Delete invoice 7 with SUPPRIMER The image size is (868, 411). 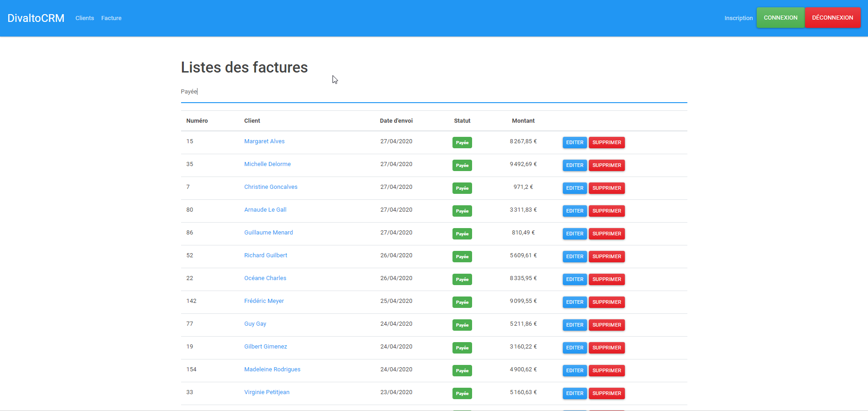click(607, 188)
